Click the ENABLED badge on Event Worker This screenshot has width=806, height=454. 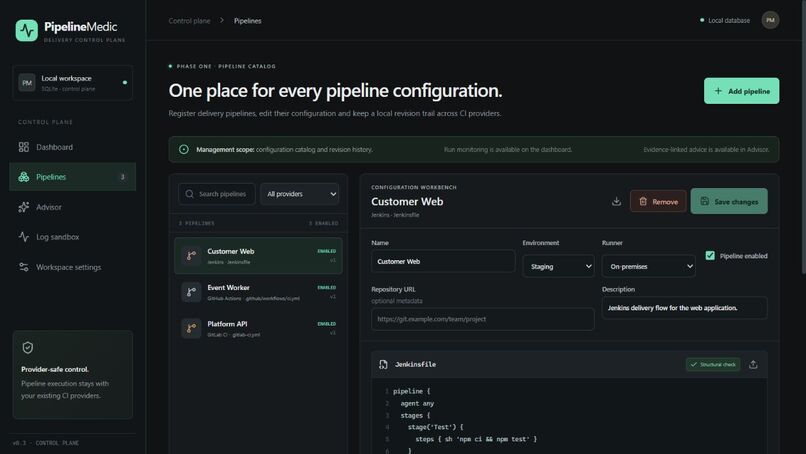click(x=326, y=287)
